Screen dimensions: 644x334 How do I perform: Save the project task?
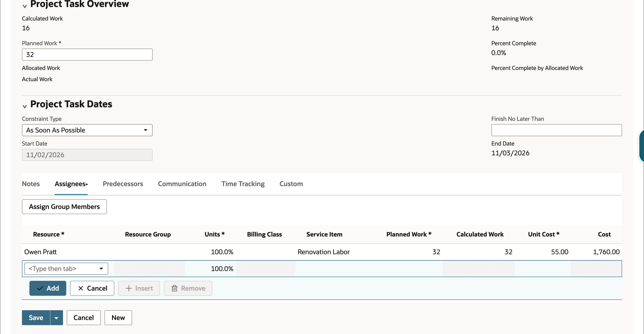pos(36,318)
